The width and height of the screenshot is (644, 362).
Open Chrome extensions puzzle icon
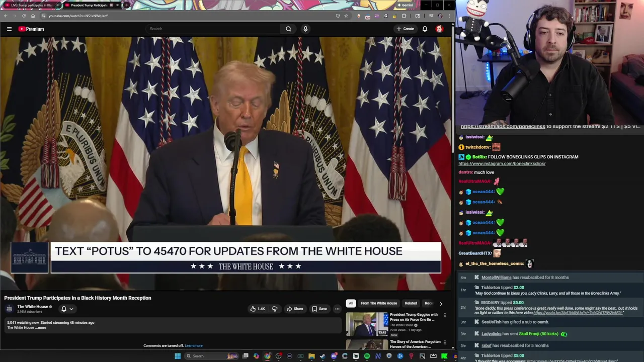pos(404,16)
